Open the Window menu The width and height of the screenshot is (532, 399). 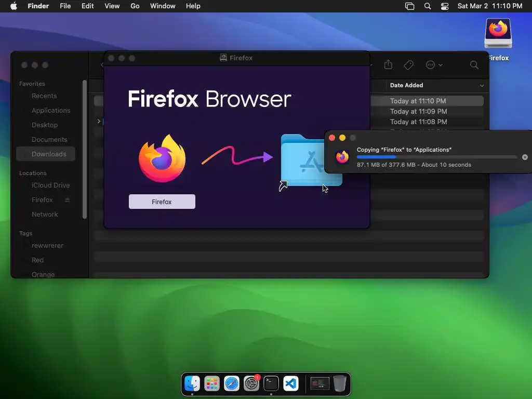[x=163, y=6]
